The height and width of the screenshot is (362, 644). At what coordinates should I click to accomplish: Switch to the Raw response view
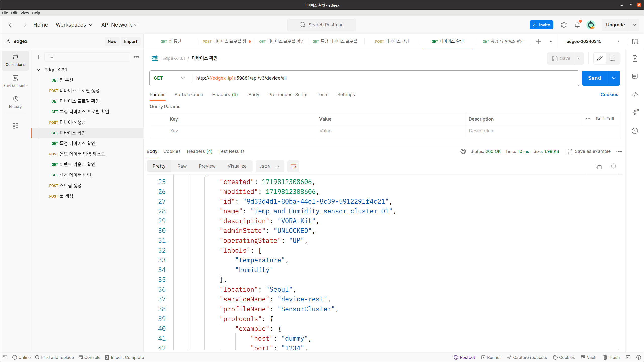click(182, 166)
